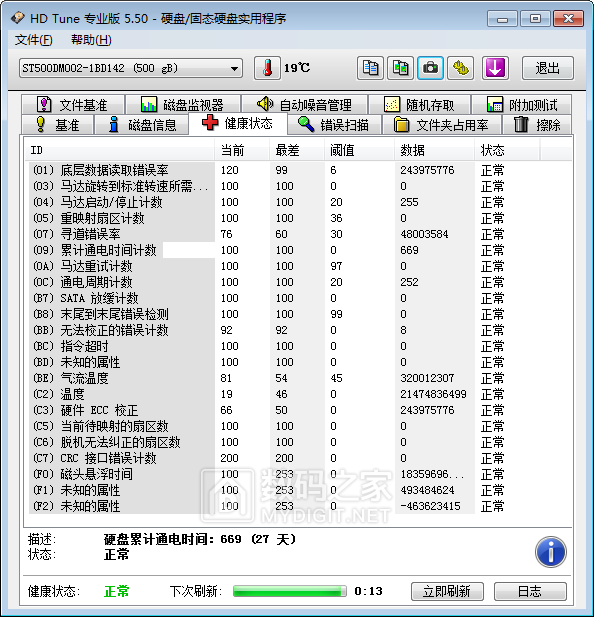Switch to the 错误扫描 tab

click(334, 125)
